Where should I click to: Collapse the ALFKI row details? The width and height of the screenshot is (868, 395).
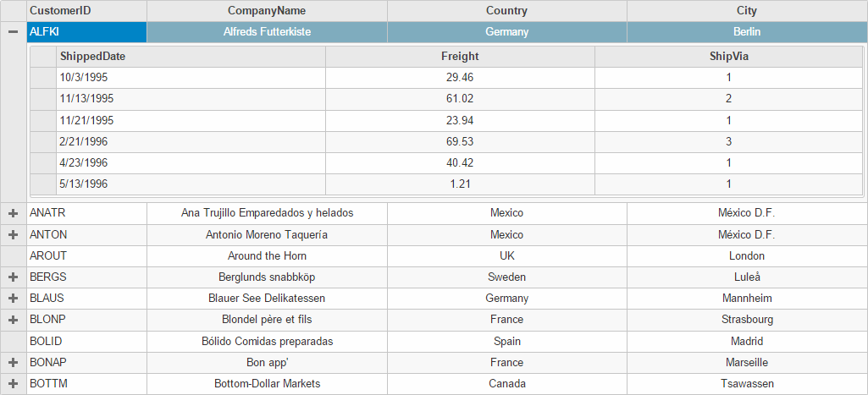[x=13, y=31]
